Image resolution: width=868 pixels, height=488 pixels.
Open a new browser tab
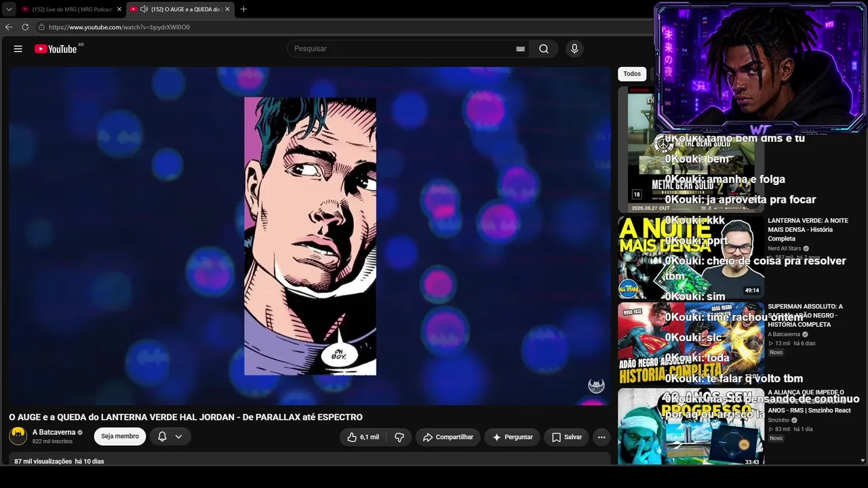243,9
